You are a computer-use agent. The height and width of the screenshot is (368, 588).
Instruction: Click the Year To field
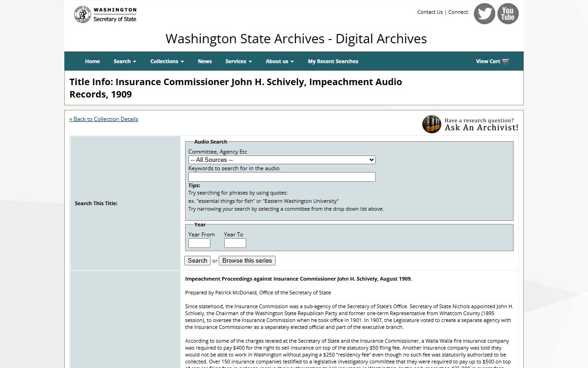pyautogui.click(x=235, y=243)
